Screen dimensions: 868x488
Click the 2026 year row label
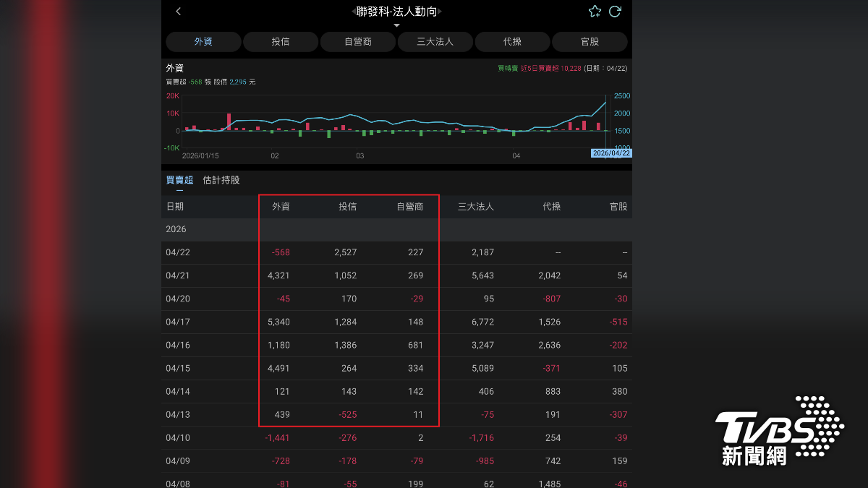pos(176,229)
